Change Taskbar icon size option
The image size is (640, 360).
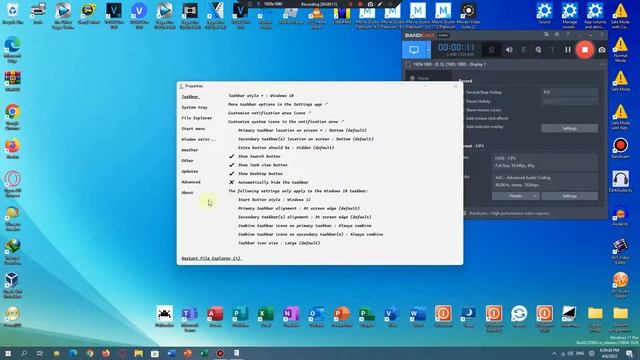pos(279,243)
